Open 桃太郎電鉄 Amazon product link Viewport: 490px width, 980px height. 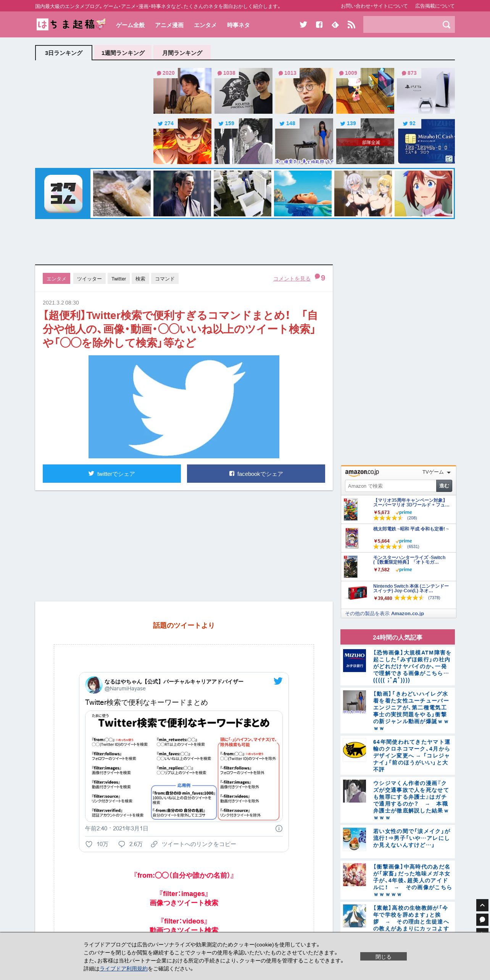(x=411, y=529)
